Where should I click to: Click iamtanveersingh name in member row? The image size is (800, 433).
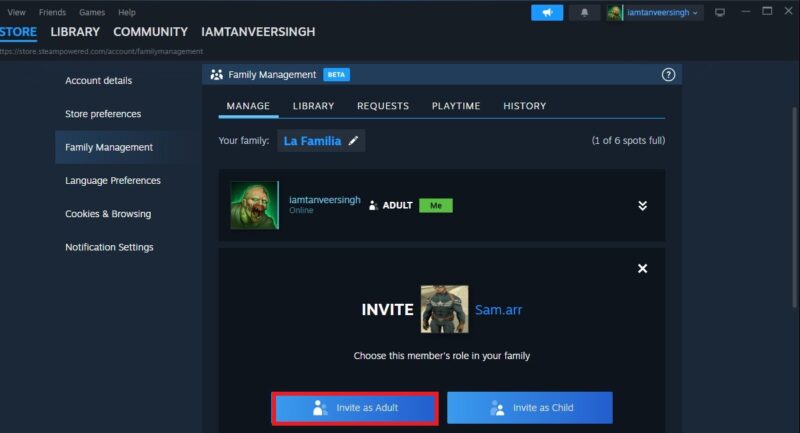pos(324,199)
